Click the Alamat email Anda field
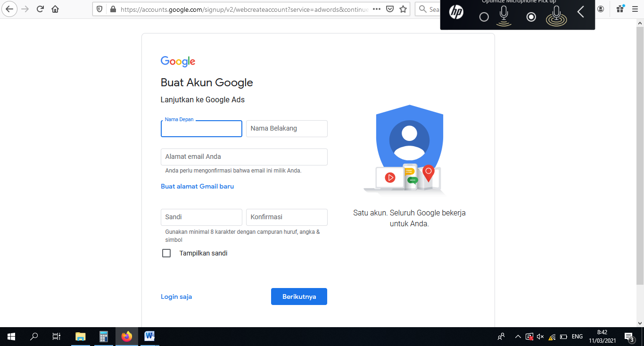This screenshot has height=346, width=644. (244, 157)
